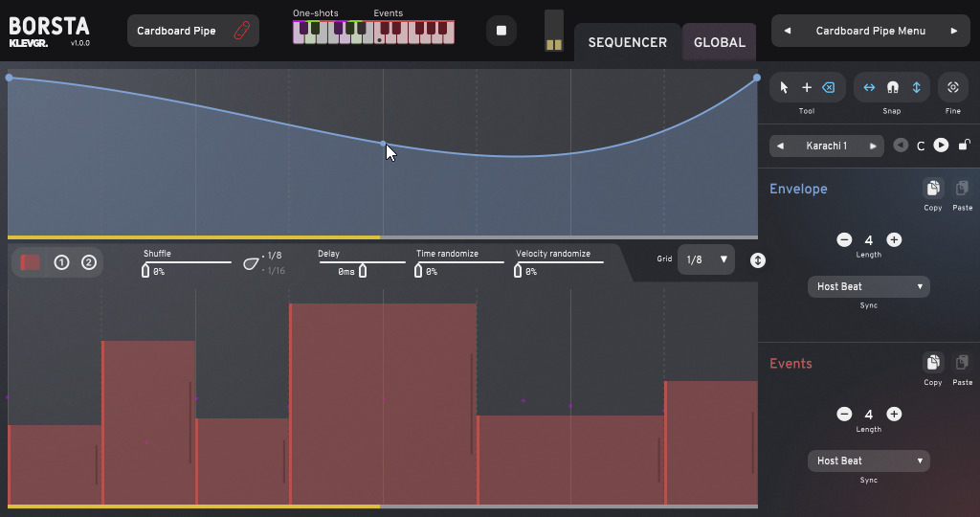Click the envelope's middle curve point
This screenshot has width=980, height=517.
383,144
